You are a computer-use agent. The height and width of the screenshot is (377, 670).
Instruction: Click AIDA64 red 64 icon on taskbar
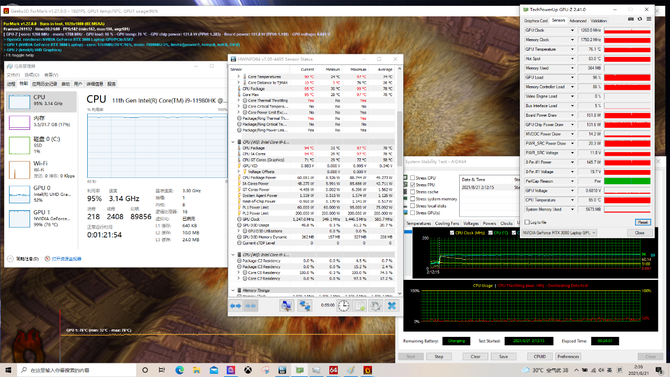coord(333,370)
